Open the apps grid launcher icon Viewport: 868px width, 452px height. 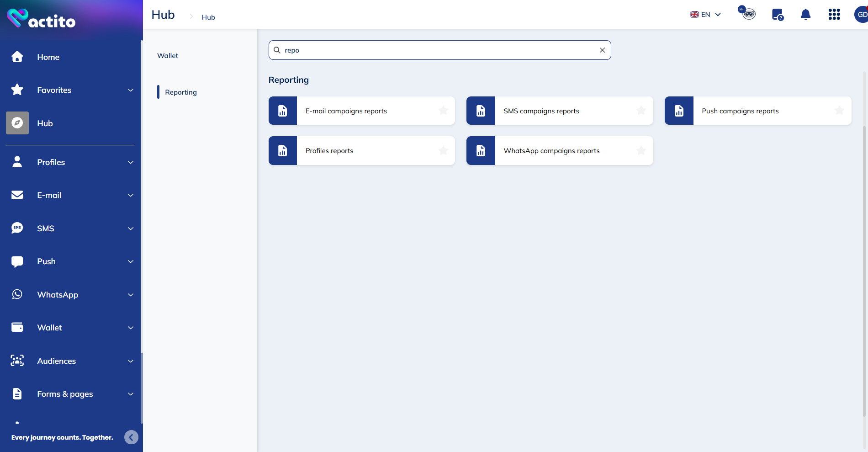click(834, 15)
